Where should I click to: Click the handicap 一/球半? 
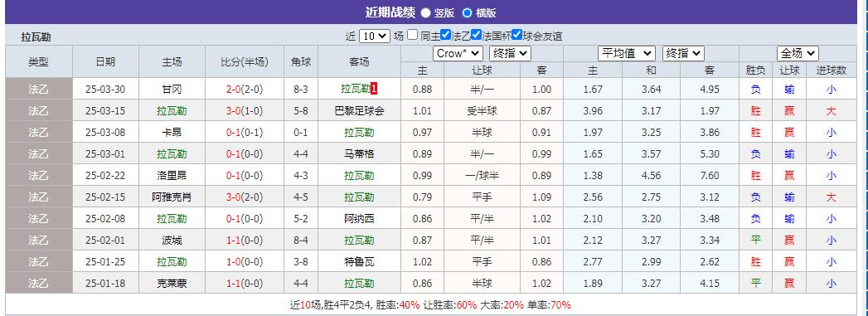tap(482, 176)
